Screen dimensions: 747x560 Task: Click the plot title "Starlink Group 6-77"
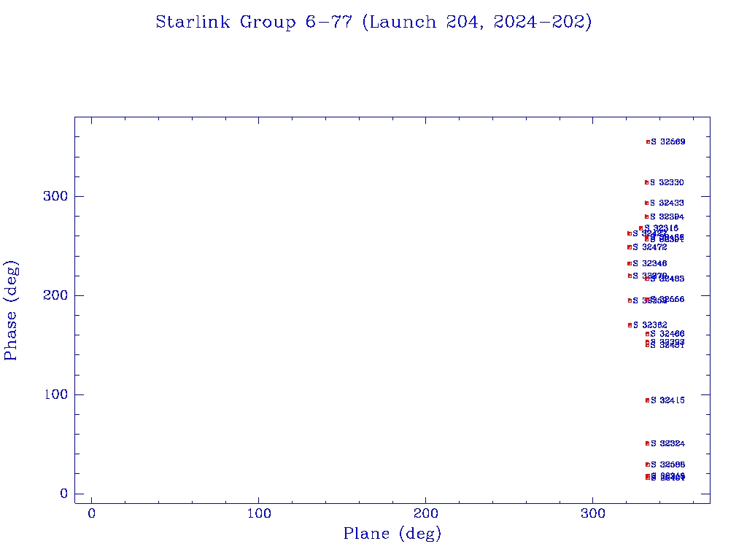click(x=253, y=22)
